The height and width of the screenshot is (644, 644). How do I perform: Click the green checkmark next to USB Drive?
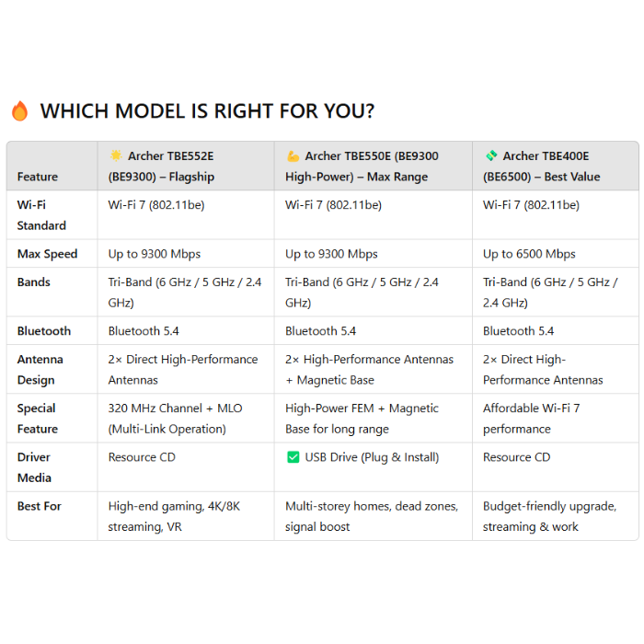coord(293,457)
